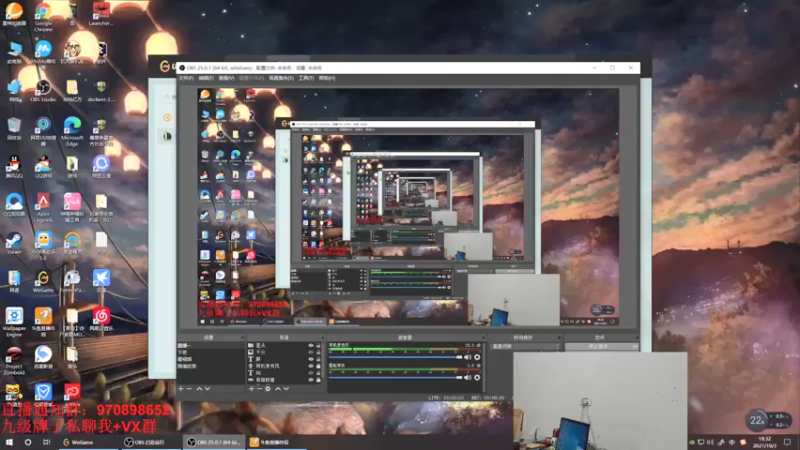Toggle visibility of image source row
The width and height of the screenshot is (800, 450).
pyautogui.click(x=311, y=352)
